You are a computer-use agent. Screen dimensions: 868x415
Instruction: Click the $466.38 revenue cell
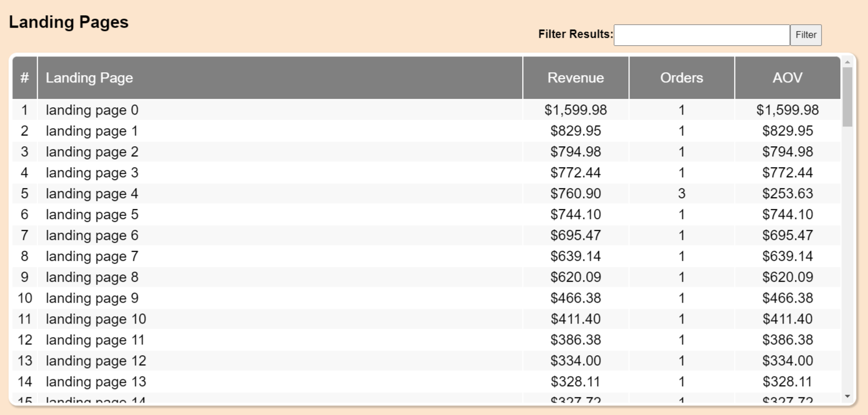coord(575,298)
